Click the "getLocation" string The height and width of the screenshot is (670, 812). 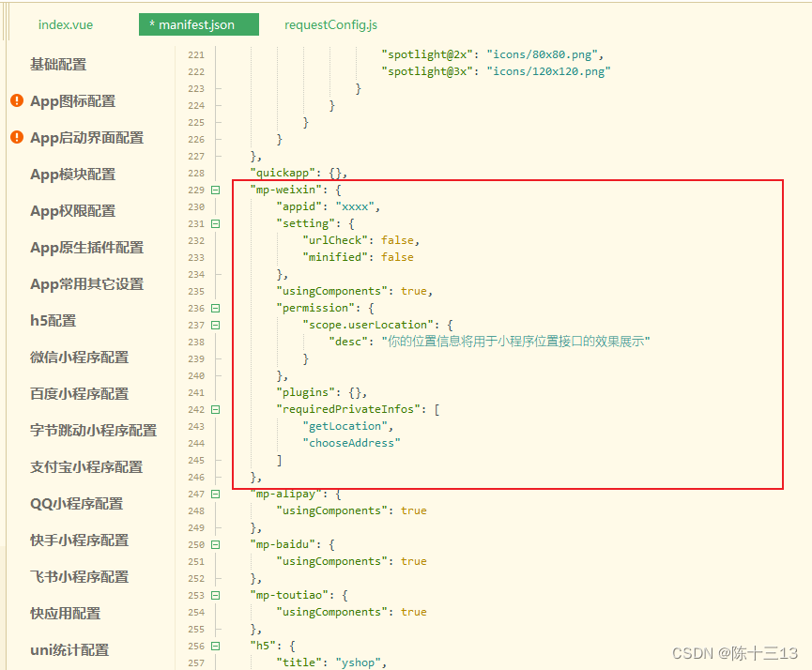[345, 426]
